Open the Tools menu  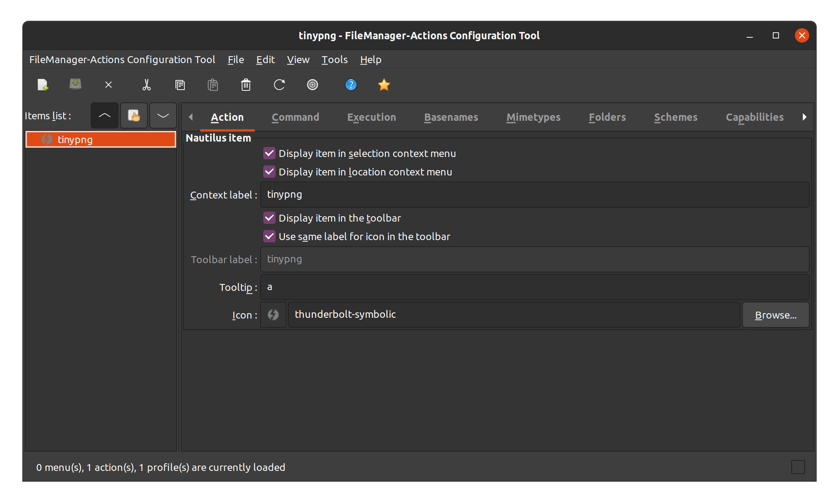point(334,60)
